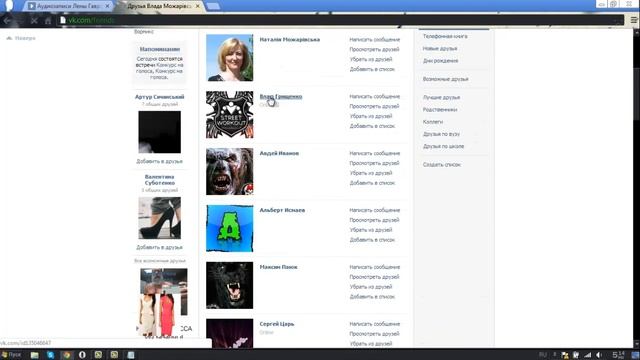Add Альберт Исмаев to a list
This screenshot has width=640, height=360.
click(x=372, y=240)
